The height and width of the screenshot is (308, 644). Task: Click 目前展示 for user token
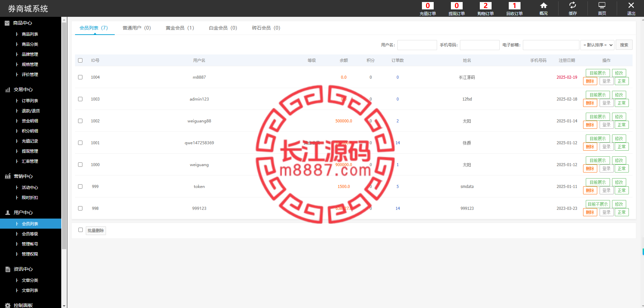598,182
